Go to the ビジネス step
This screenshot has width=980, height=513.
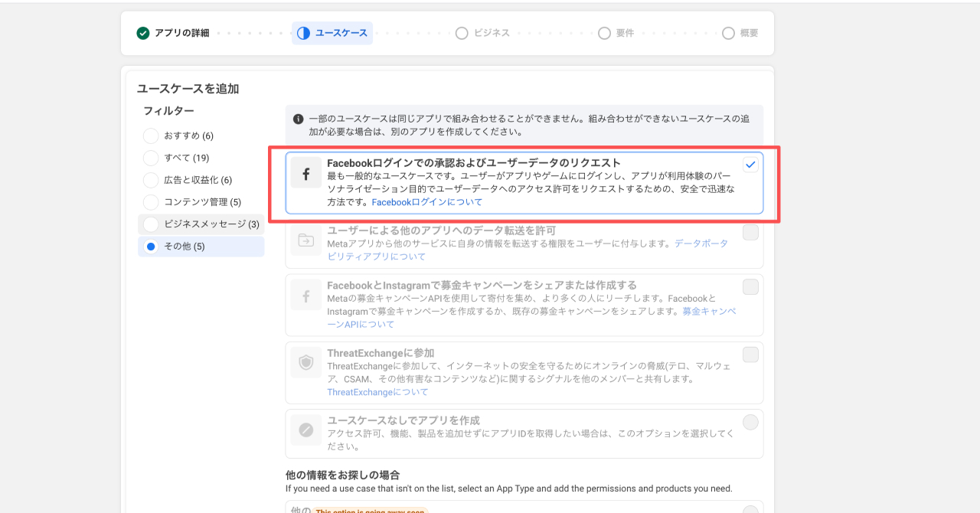coord(482,33)
